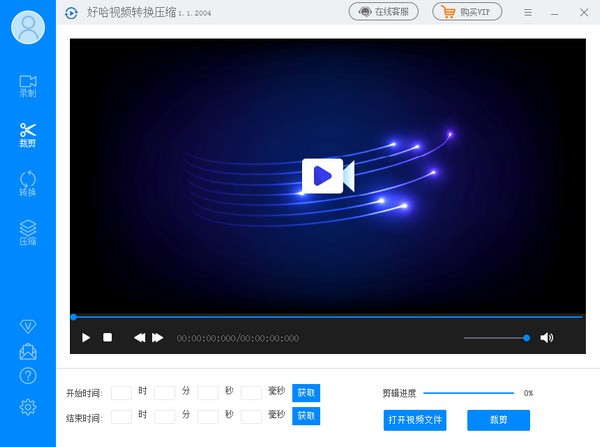600x447 pixels.
Task: Click 在线客服 online support button
Action: click(x=384, y=12)
